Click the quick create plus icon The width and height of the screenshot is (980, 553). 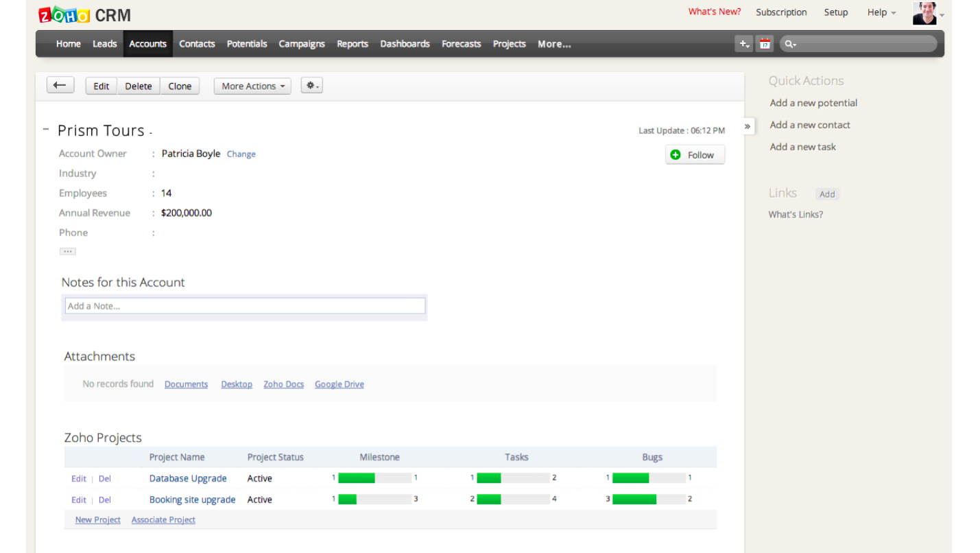(x=744, y=44)
